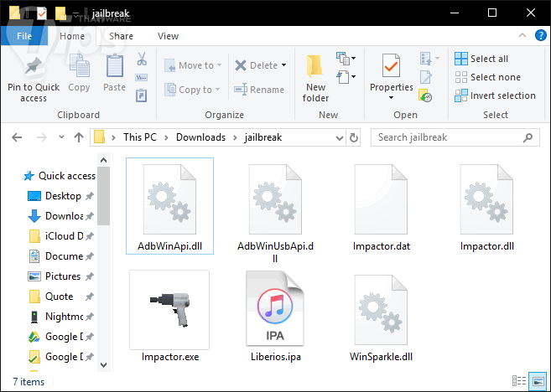Select the Impactor.dll file
Viewport: 551px width, 392px height.
point(487,208)
